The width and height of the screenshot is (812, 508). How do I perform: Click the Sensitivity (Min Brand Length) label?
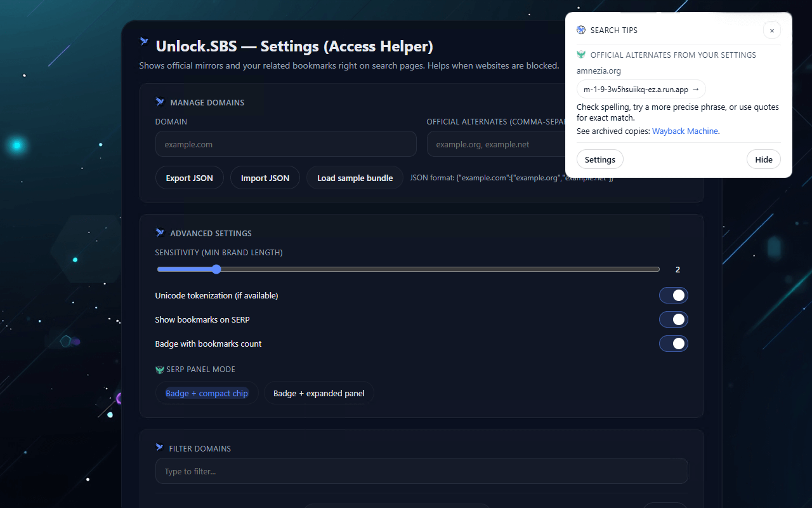pyautogui.click(x=219, y=253)
